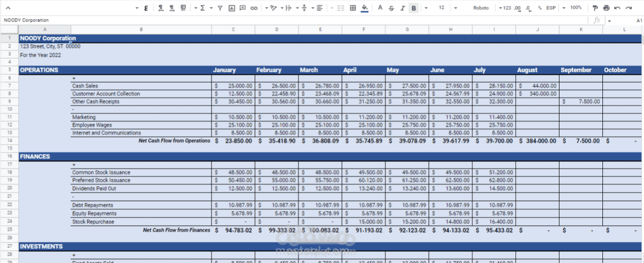
Task: Toggle italic formatting
Action: click(402, 8)
